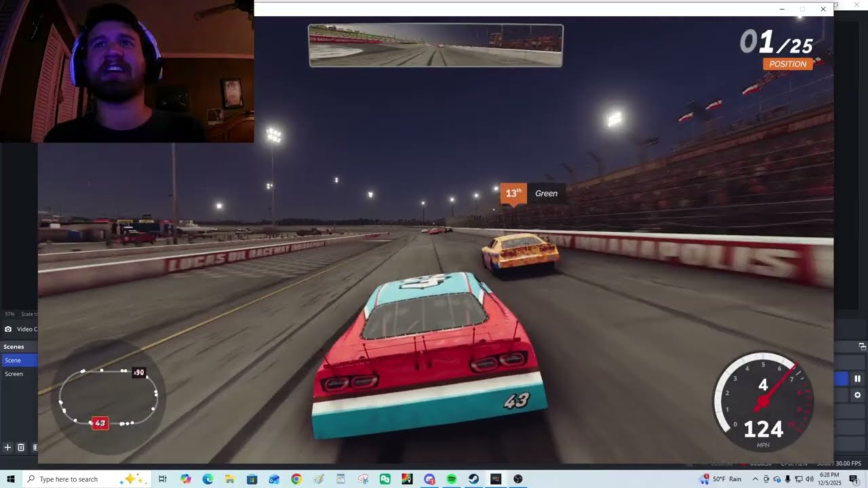Select the Scene item in OBS Scenes list
This screenshot has width=868, height=488.
click(x=19, y=361)
